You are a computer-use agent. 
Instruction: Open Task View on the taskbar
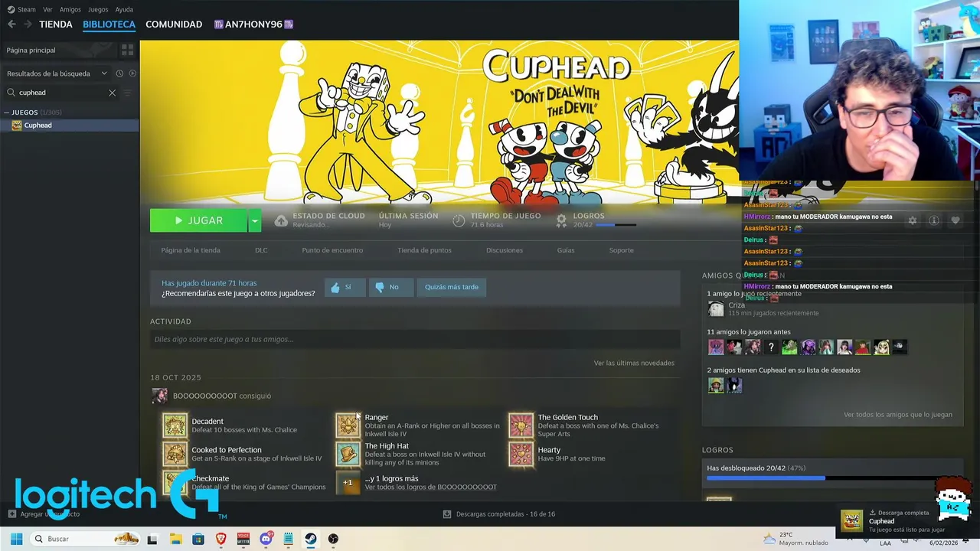coord(152,539)
